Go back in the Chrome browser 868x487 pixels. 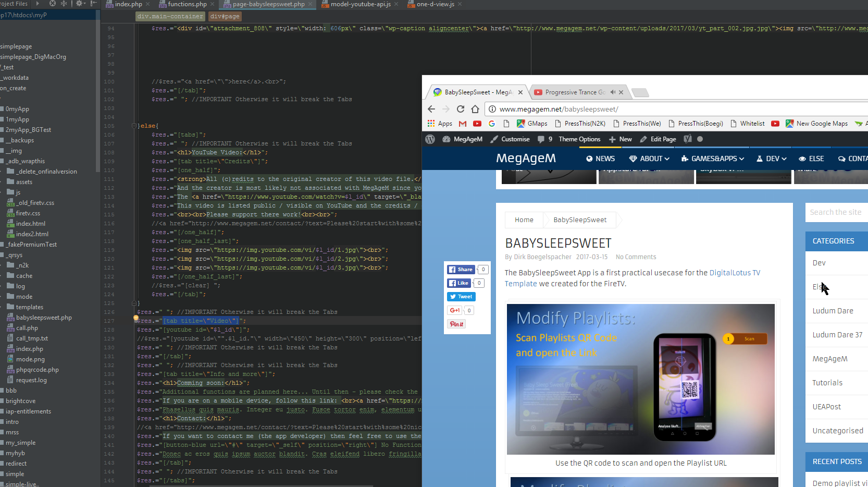pos(431,109)
